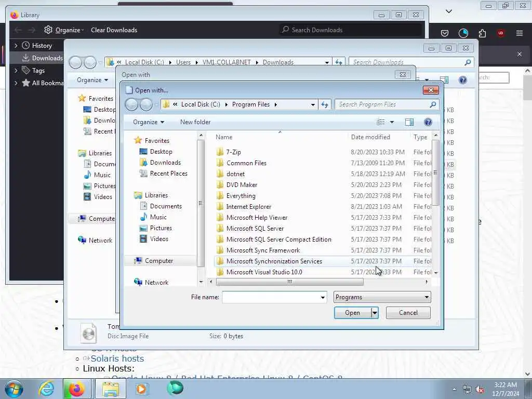
Task: Select Pictures library in Open with sidebar
Action: tap(161, 228)
